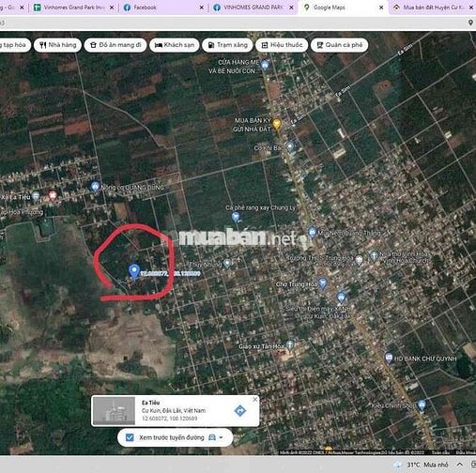Image resolution: width=476 pixels, height=473 pixels.
Task: Click the Chợ Trung Hòa marker
Action: (323, 283)
